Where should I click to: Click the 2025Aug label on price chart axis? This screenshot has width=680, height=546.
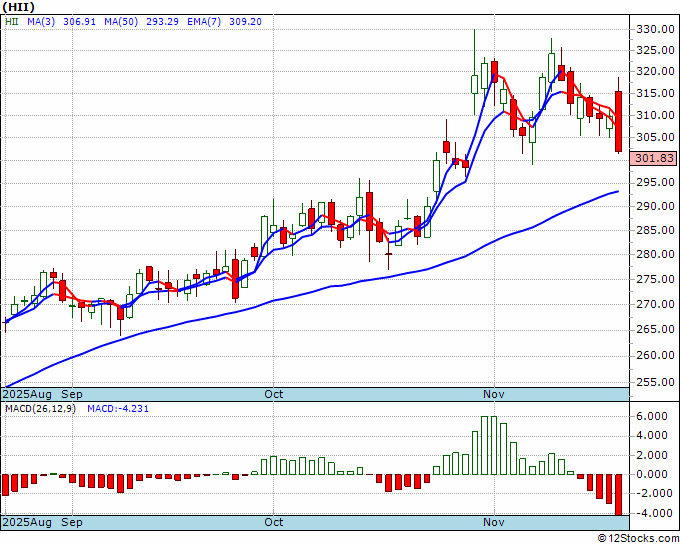[27, 395]
